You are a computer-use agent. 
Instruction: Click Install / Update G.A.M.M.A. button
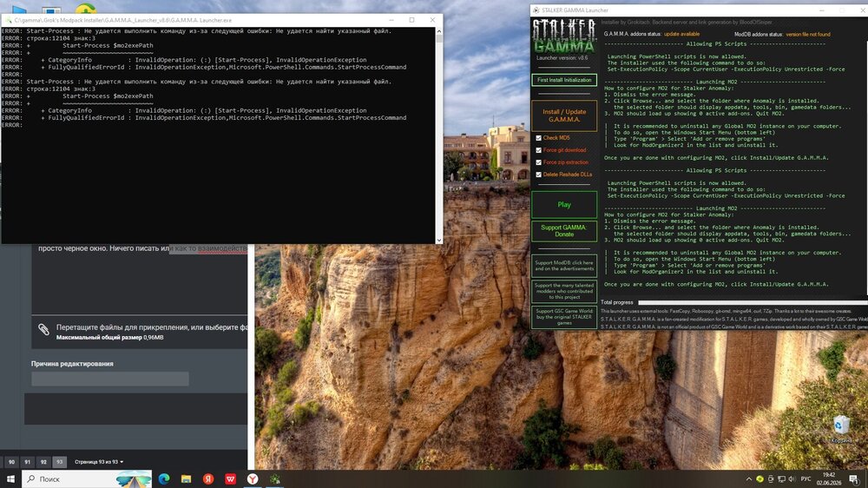pos(564,115)
